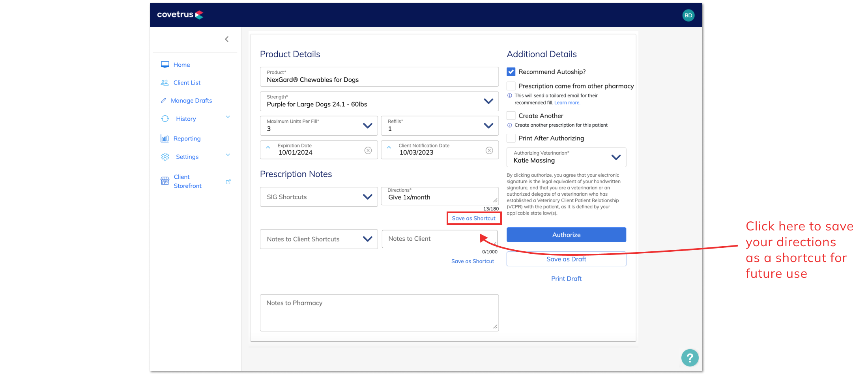
Task: Click the info icon beside Create another prescription
Action: [510, 125]
